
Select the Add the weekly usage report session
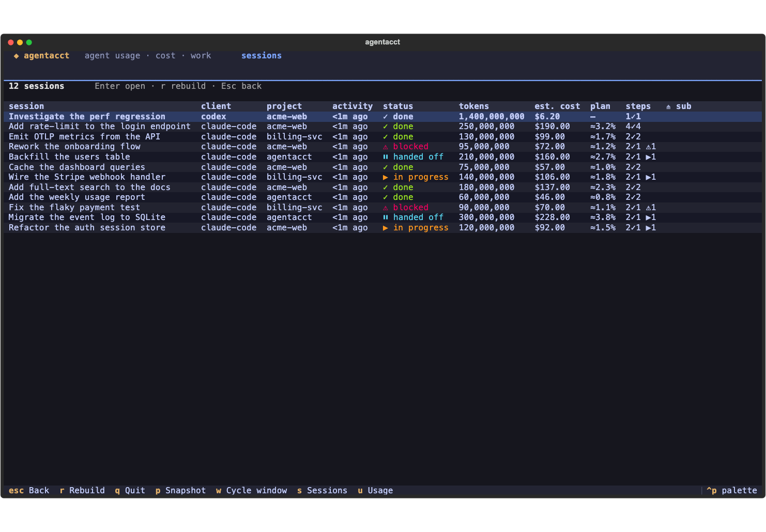pyautogui.click(x=382, y=197)
